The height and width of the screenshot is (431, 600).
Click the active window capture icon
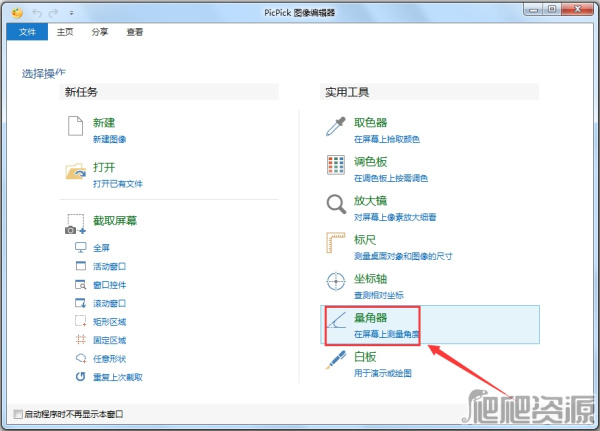click(81, 266)
